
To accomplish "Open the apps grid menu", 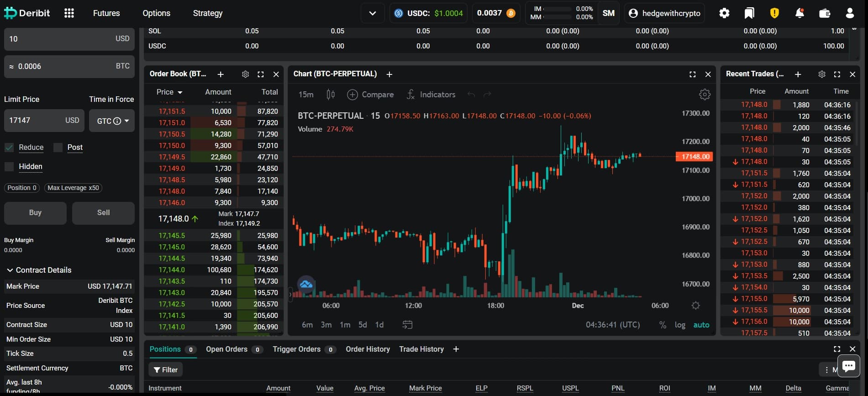I will click(x=69, y=13).
